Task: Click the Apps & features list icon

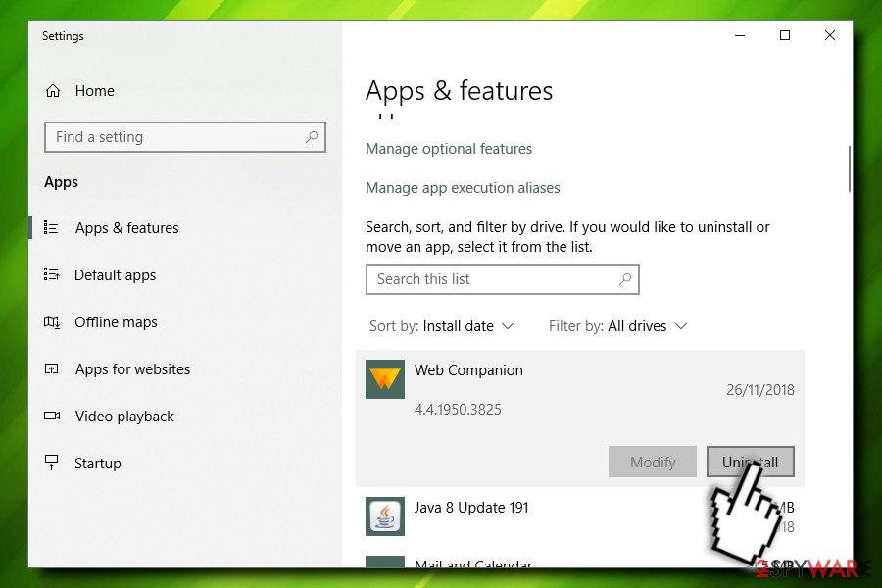Action: (52, 226)
